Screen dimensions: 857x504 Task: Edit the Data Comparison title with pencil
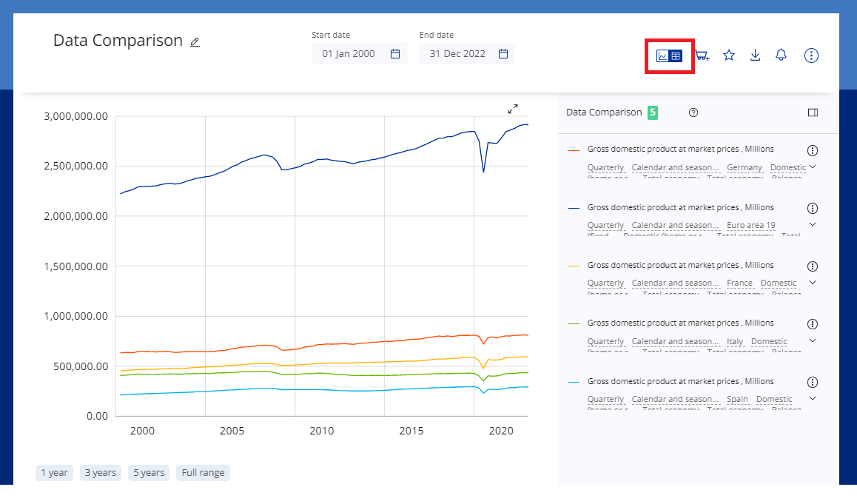click(x=195, y=42)
